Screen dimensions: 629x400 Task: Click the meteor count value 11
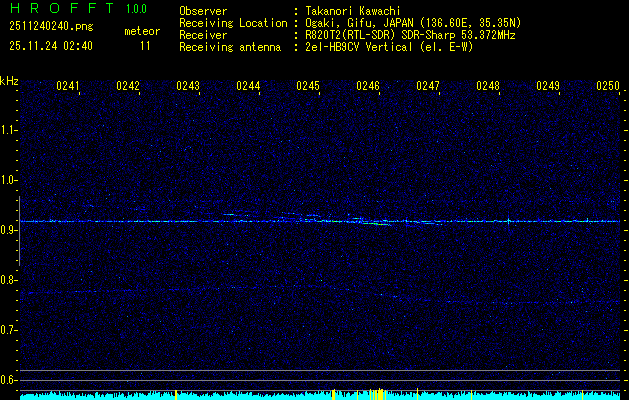point(146,46)
